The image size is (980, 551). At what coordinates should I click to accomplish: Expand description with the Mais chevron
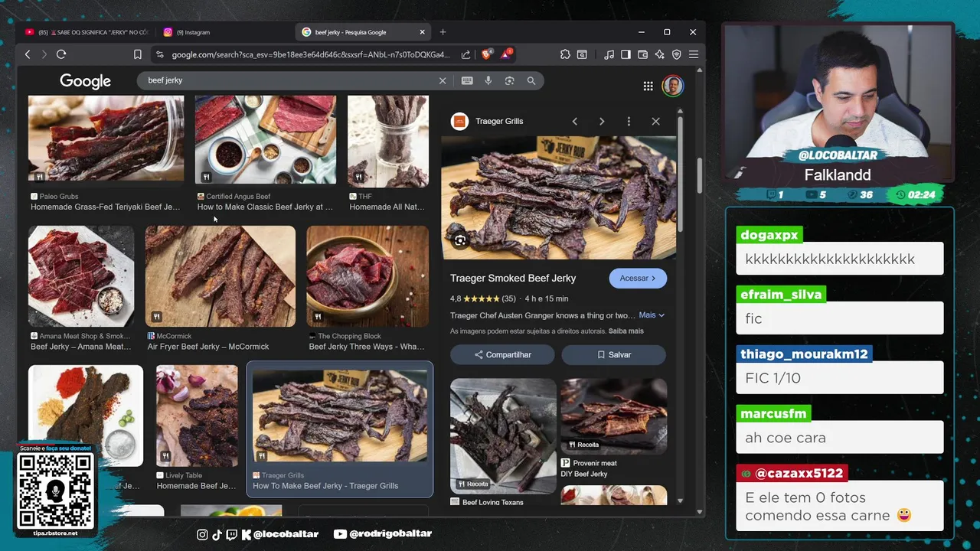652,315
